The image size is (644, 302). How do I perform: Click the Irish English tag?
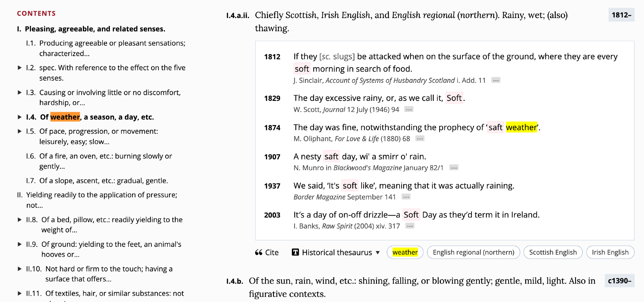[x=610, y=252]
